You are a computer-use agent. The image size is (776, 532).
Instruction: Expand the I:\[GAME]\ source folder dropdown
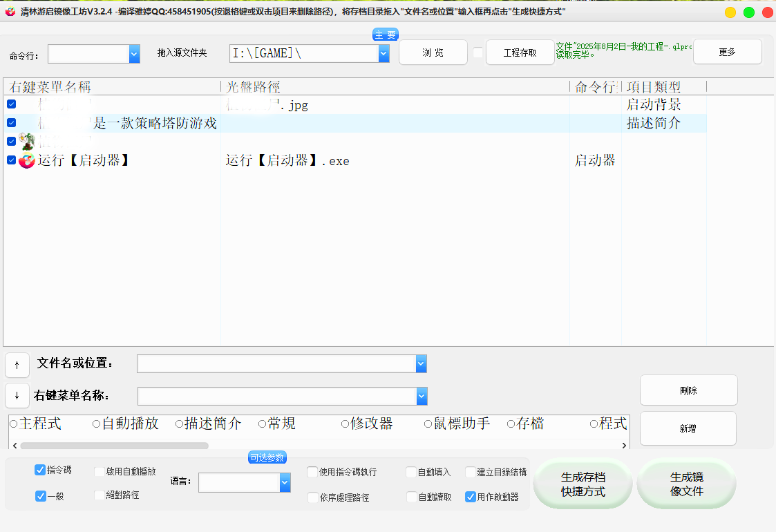384,53
